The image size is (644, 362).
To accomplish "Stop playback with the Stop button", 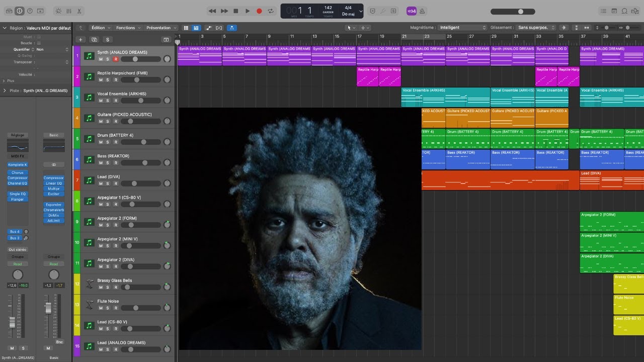I will click(x=236, y=11).
